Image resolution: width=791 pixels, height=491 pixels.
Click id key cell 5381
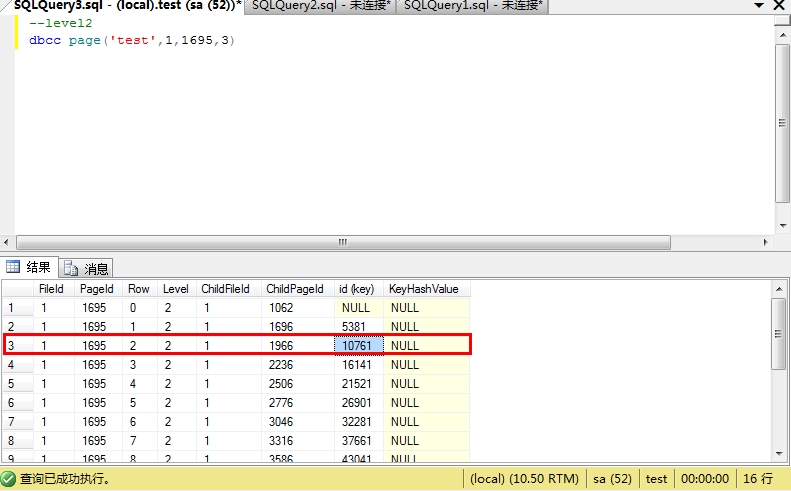[359, 327]
